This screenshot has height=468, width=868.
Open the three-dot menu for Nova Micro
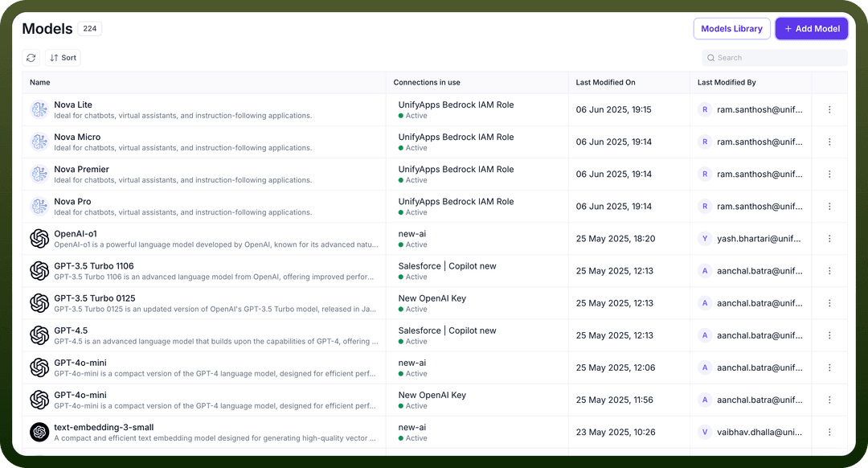829,142
